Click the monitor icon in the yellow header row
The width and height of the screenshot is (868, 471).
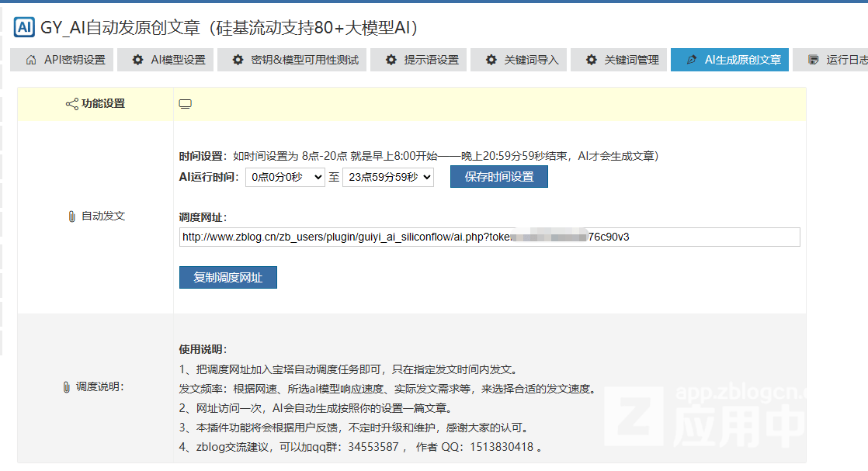[x=185, y=104]
